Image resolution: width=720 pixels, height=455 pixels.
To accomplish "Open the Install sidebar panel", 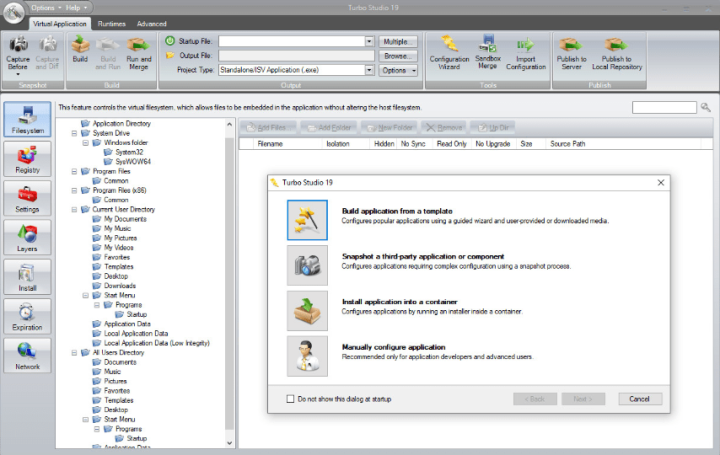I will [28, 277].
